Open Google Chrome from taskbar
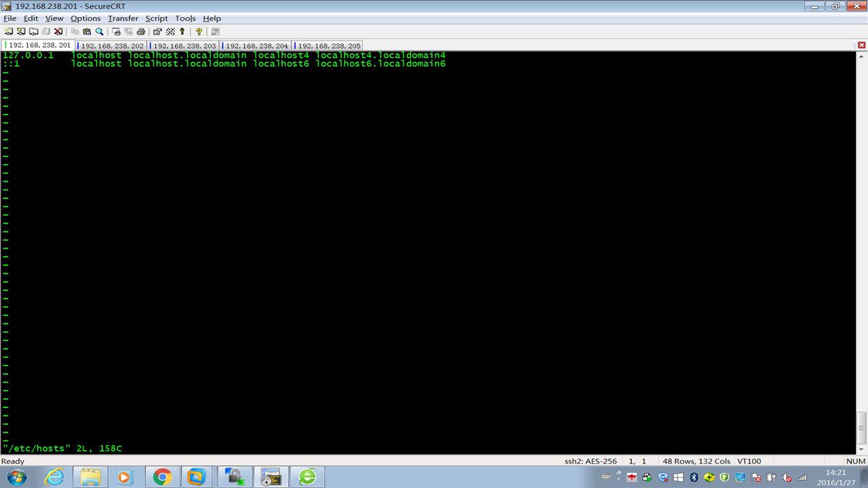Screen dimensions: 868x488 (161, 477)
